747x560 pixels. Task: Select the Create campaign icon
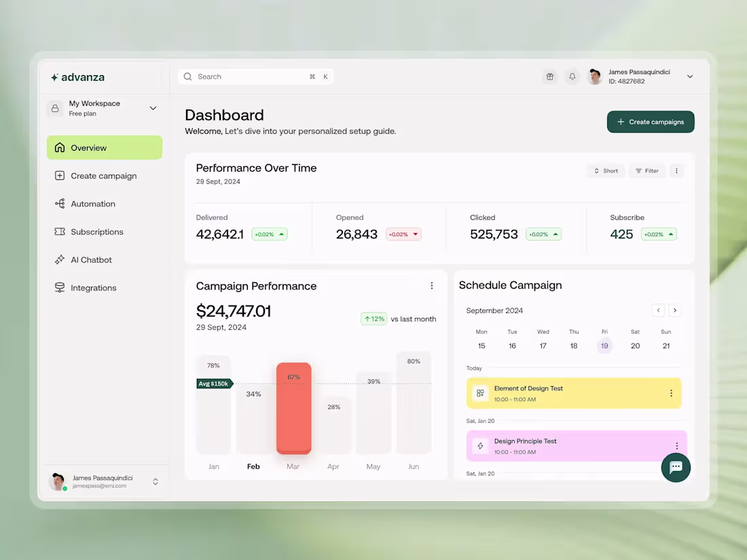(x=60, y=175)
